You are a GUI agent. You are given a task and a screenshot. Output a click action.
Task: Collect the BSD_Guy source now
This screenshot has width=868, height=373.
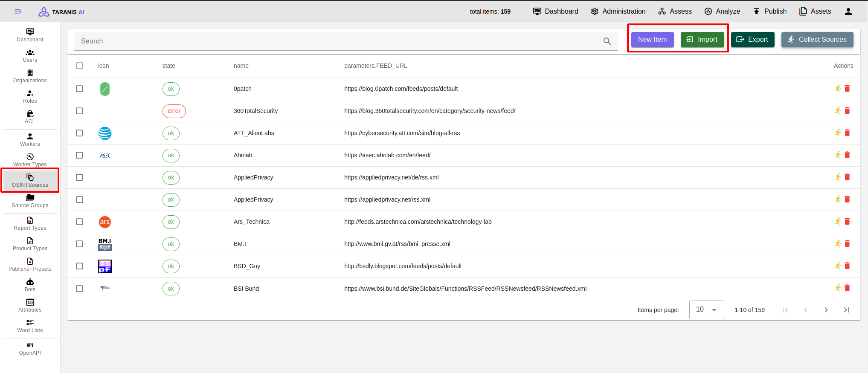coord(838,266)
